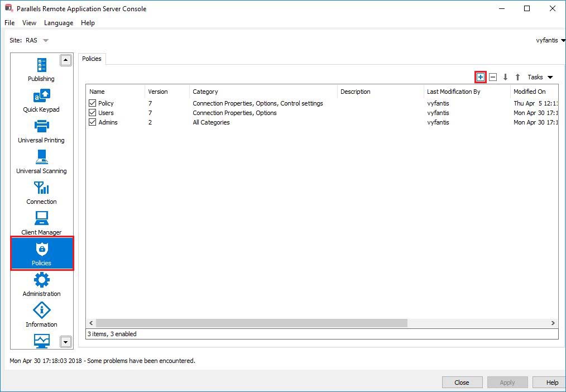Click the horizontal scrollbar right arrow
The height and width of the screenshot is (392, 566).
[553, 323]
